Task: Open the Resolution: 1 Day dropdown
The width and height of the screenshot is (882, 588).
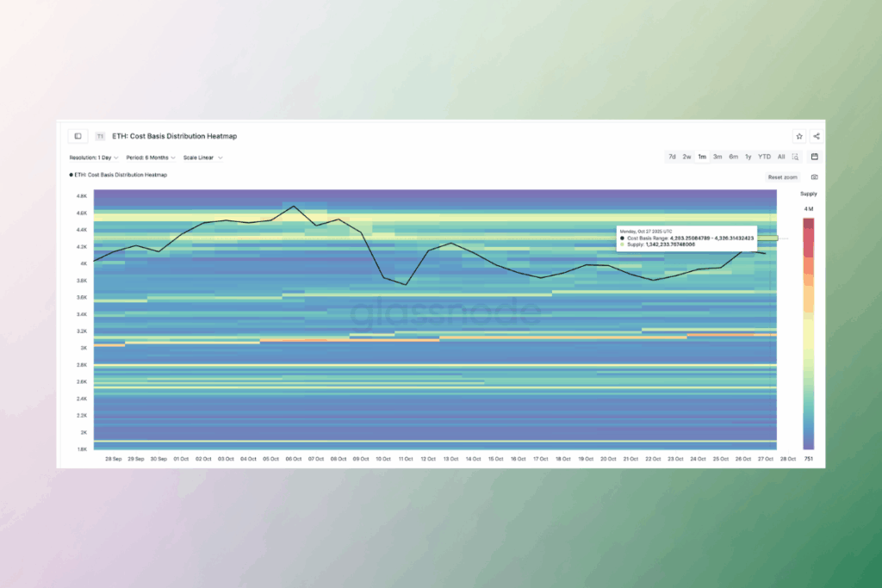Action: tap(94, 158)
